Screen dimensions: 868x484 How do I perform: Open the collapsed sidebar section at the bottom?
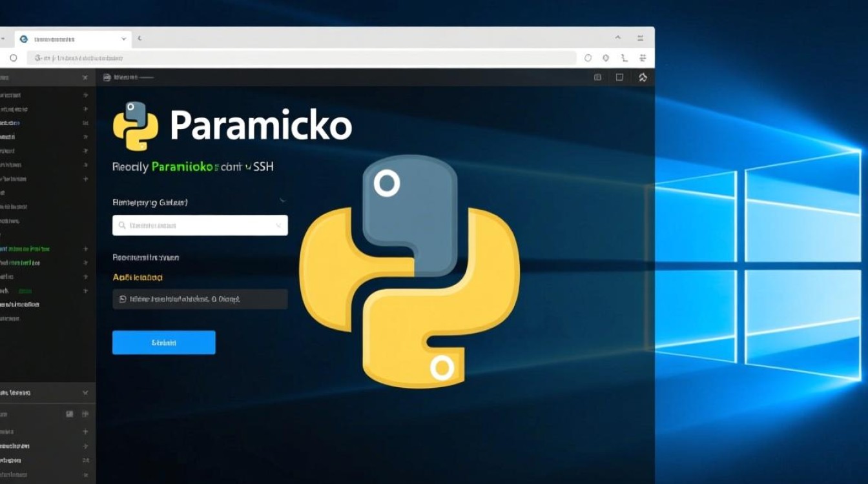(x=84, y=392)
